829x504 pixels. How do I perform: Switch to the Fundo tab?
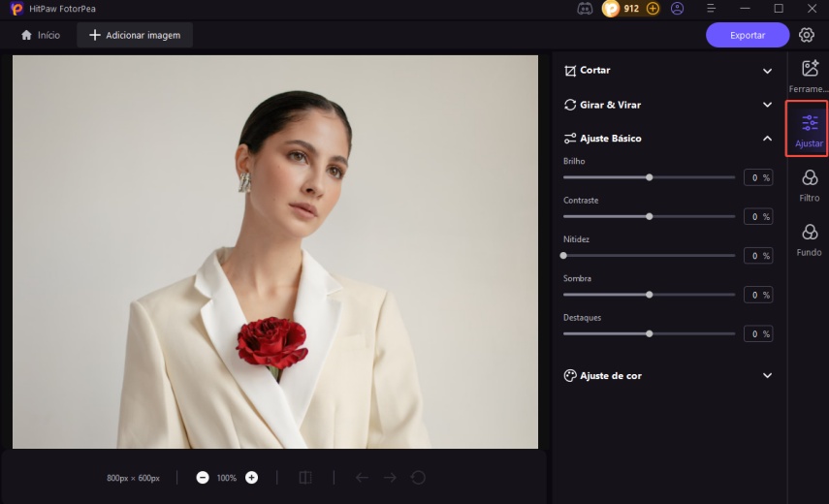[809, 240]
